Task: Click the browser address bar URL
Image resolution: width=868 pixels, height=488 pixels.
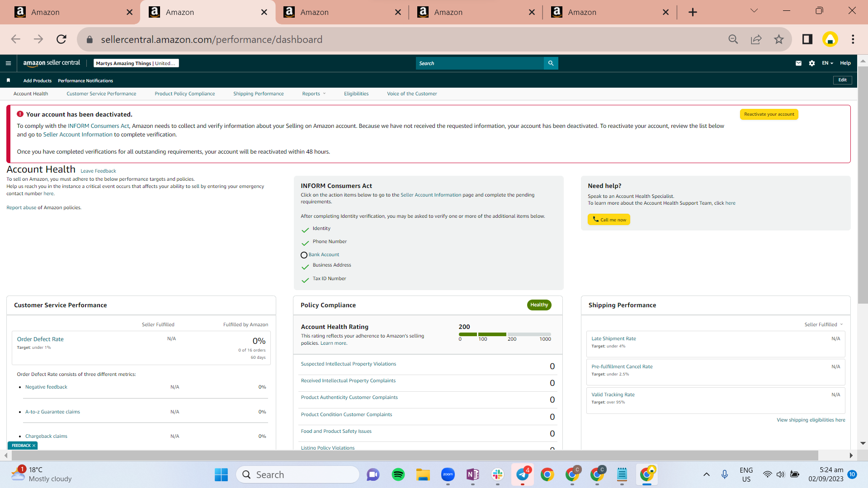Action: 212,40
